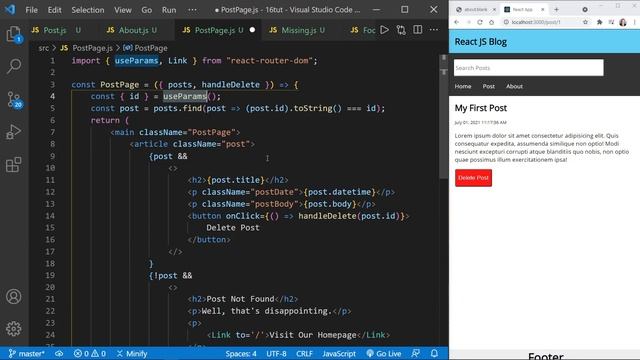The height and width of the screenshot is (360, 640).
Task: Click the React JS Blog header title
Action: (481, 42)
